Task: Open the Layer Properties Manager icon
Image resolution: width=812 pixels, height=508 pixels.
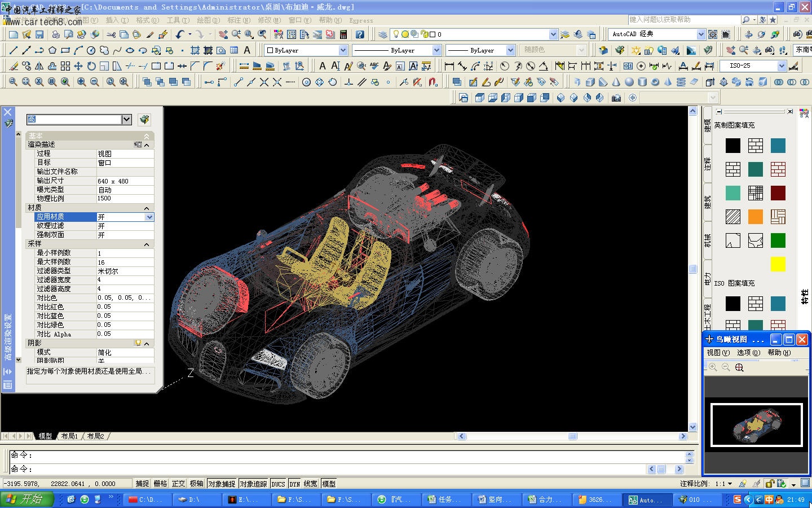Action: (x=383, y=34)
